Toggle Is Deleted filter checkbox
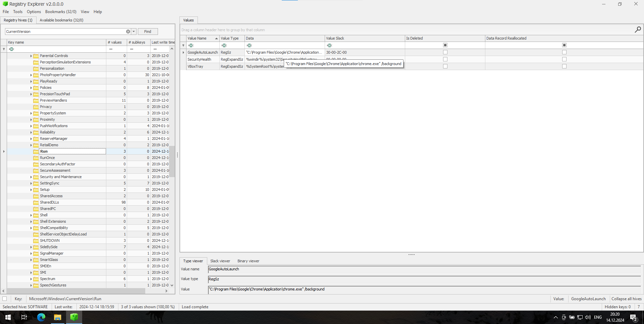The height and width of the screenshot is (324, 644). pos(445,45)
